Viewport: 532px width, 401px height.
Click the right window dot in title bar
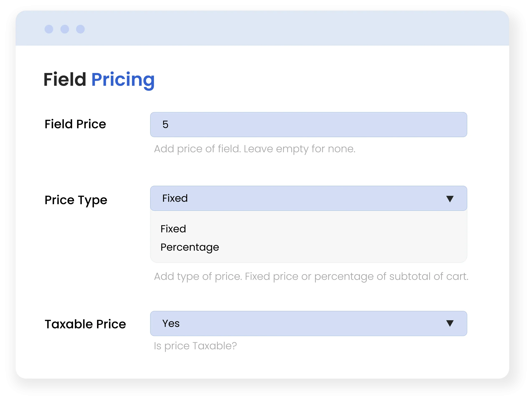(80, 29)
